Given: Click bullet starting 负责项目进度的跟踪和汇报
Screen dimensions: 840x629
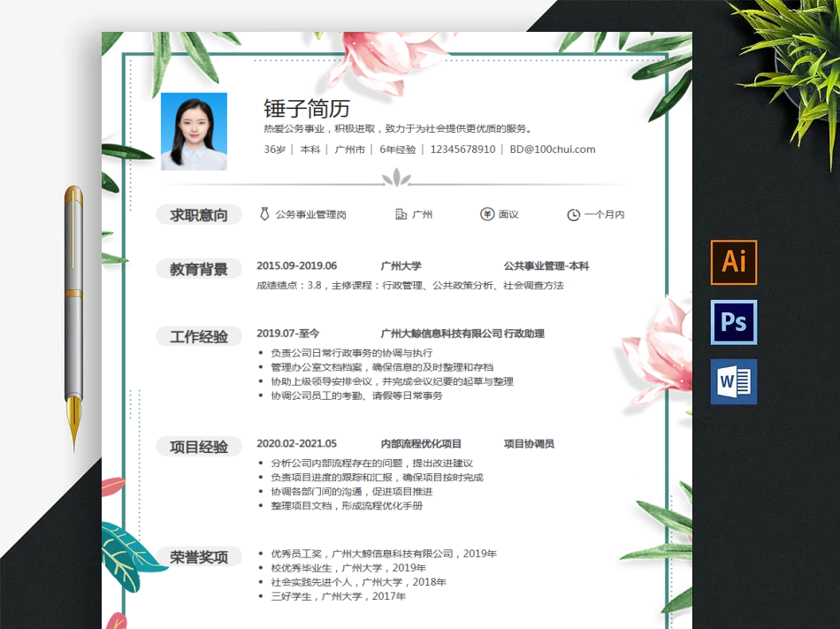Looking at the screenshot, I should click(x=378, y=478).
